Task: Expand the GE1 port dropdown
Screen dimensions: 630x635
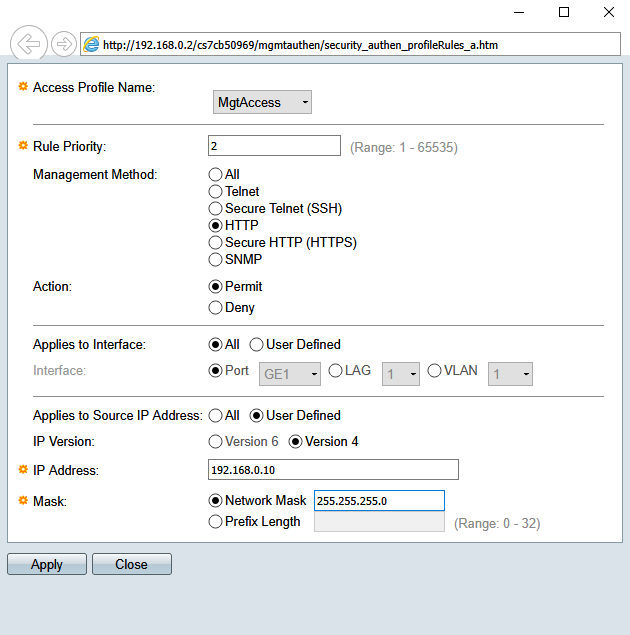Action: [x=290, y=374]
